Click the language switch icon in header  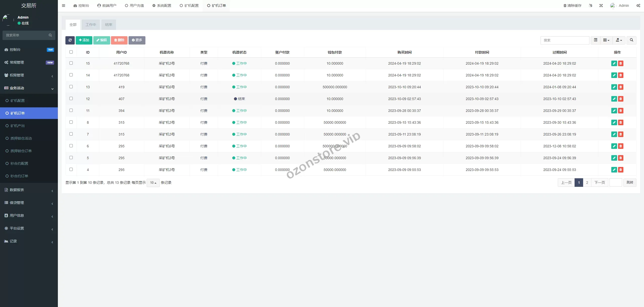coord(590,6)
